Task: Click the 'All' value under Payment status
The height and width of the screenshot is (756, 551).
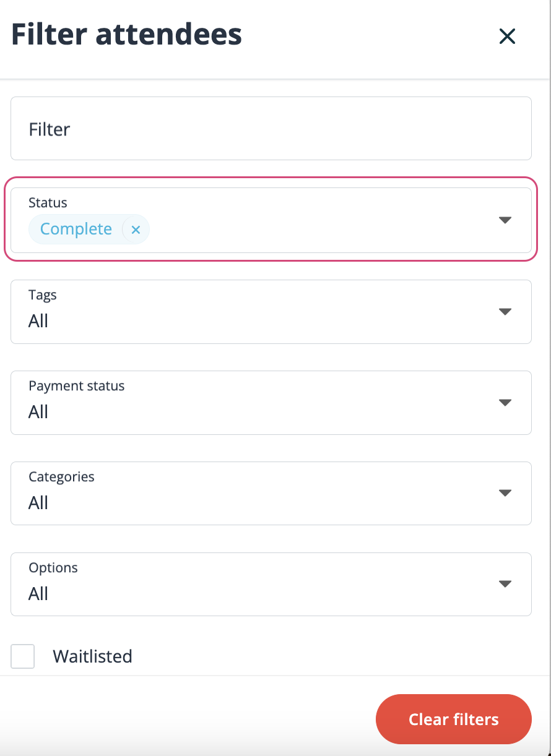Action: point(38,412)
